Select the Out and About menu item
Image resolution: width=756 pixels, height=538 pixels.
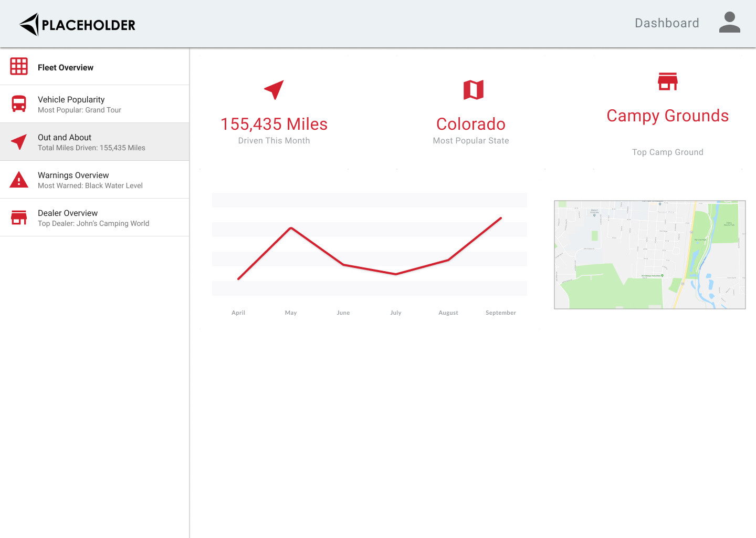pos(94,142)
